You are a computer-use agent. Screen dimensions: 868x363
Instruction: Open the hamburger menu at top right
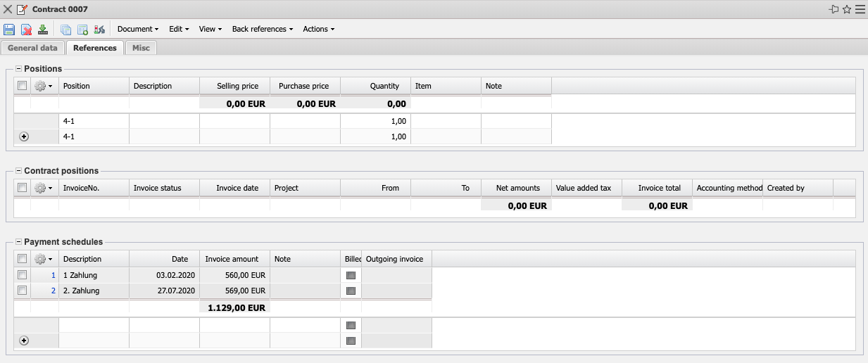coord(860,9)
